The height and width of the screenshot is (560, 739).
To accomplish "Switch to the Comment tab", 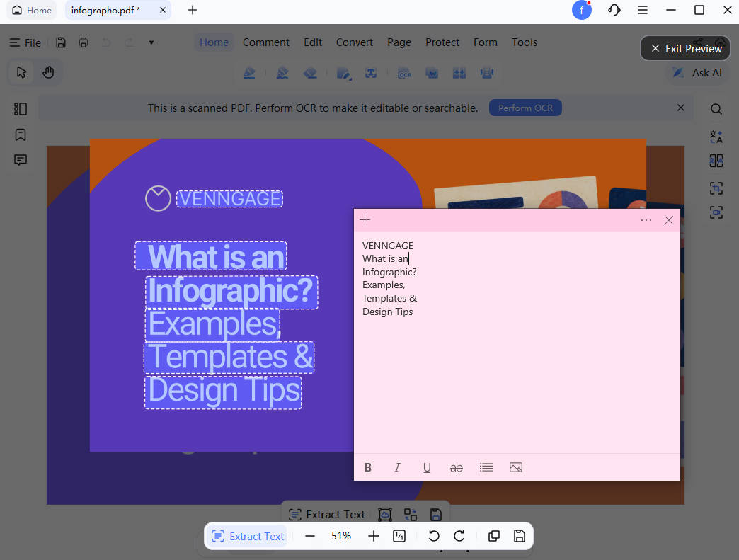I will pos(266,42).
